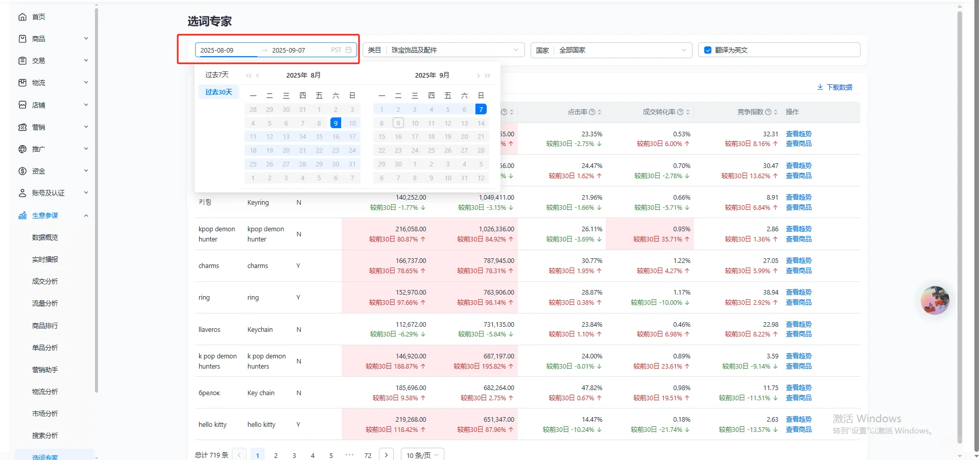Select the 过去30天 quick date option
This screenshot has width=980, height=460.
[218, 92]
